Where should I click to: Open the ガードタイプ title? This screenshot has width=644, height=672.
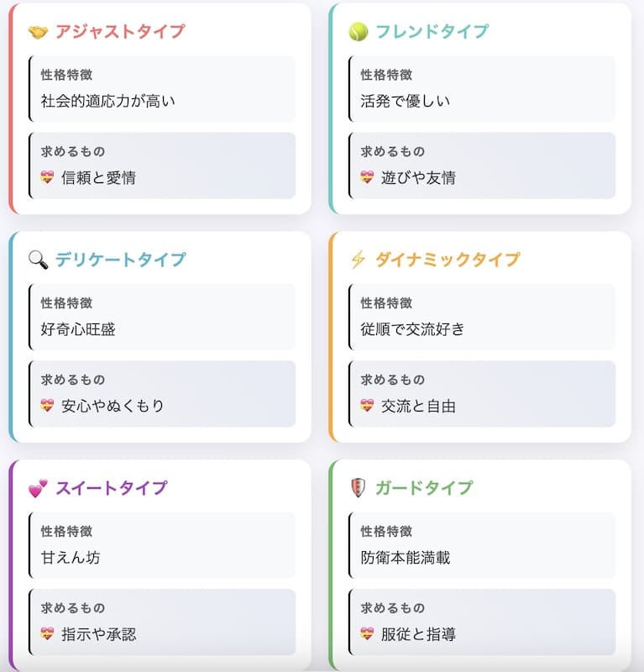(x=424, y=488)
